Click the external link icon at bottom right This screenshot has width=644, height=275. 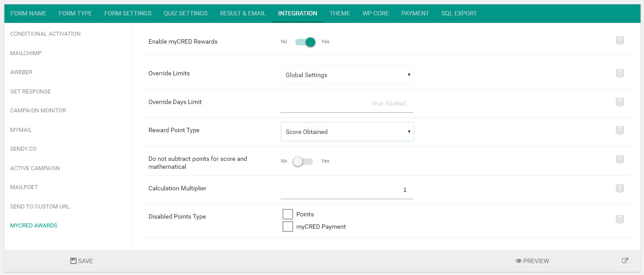[625, 260]
